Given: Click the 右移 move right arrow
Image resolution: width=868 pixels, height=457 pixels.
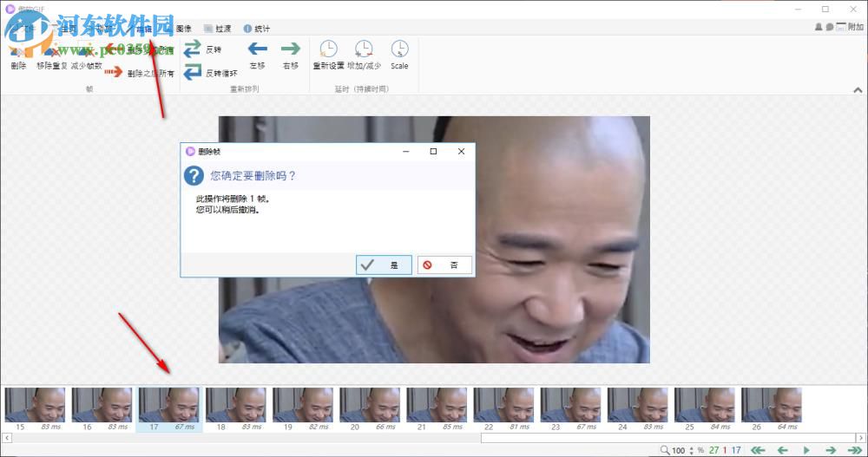Looking at the screenshot, I should pos(290,49).
